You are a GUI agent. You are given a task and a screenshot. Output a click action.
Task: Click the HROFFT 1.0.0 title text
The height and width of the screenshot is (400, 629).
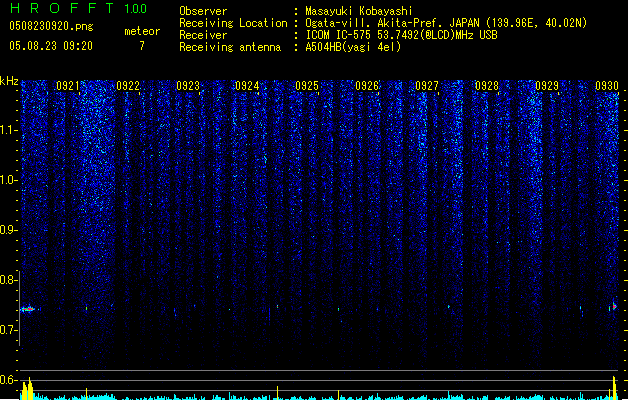79,8
